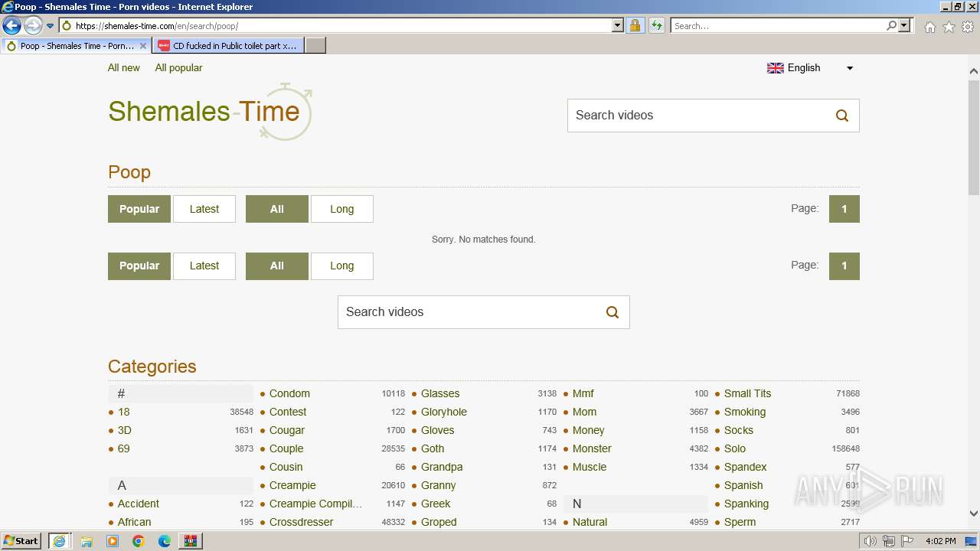
Task: Select the lower 'All' length filter
Action: coord(277,266)
